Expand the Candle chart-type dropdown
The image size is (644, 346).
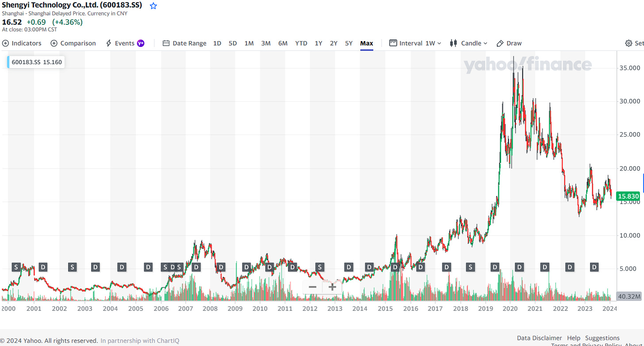pos(485,43)
